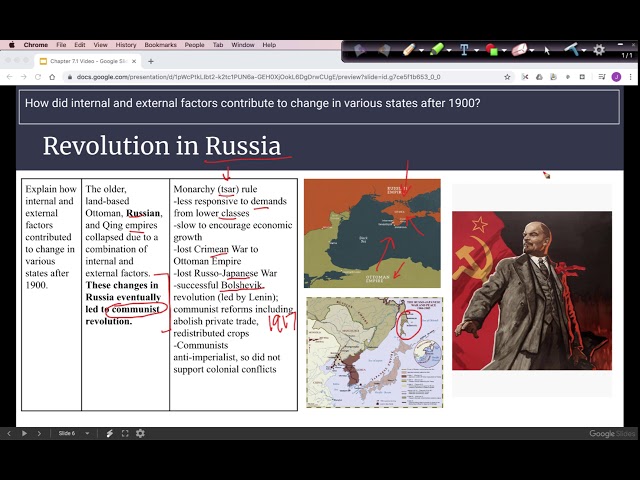This screenshot has height=480, width=640.
Task: Click text 'lost Crimean War to'
Action: [216, 249]
